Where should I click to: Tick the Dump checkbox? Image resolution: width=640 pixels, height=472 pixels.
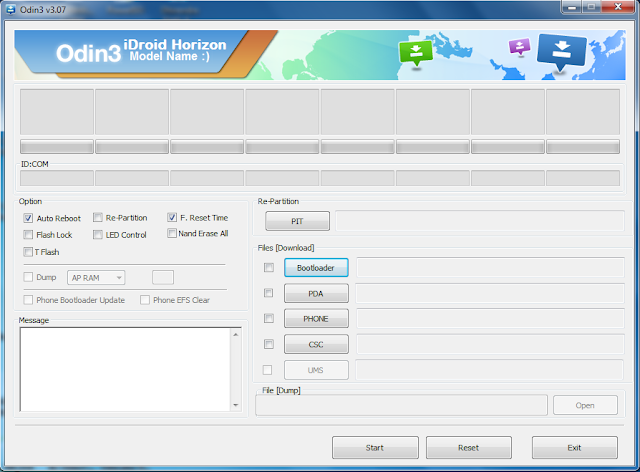click(x=28, y=277)
